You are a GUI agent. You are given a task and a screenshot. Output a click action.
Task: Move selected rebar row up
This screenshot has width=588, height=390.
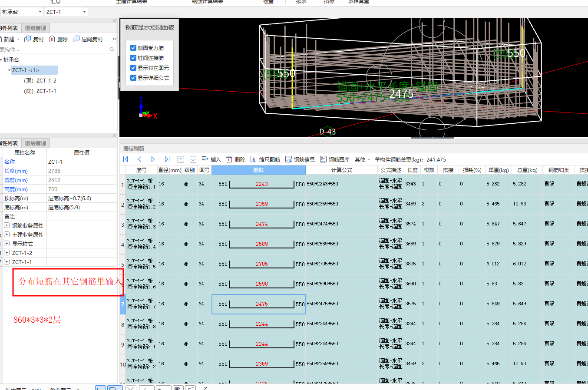click(181, 159)
